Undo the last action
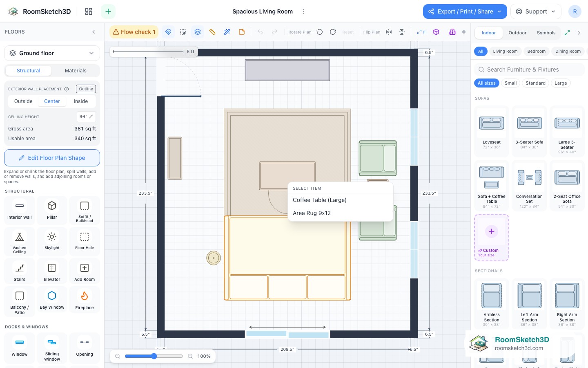 (260, 32)
